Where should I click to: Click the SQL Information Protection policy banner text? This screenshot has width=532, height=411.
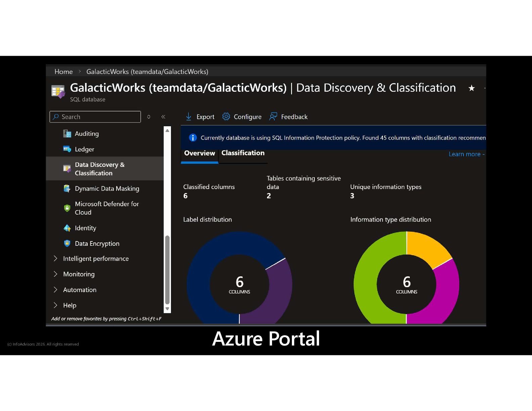point(343,138)
